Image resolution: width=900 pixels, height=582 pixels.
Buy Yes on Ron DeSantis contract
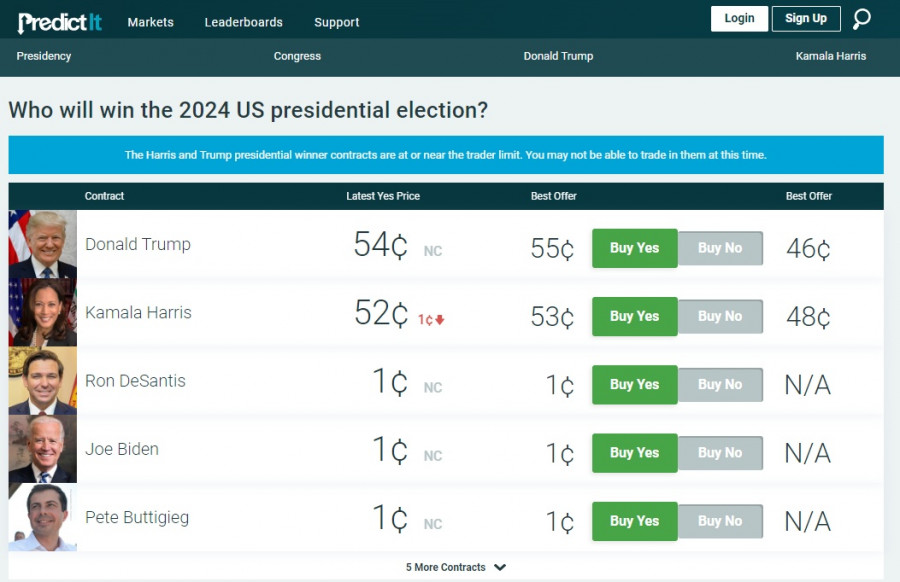coord(634,385)
